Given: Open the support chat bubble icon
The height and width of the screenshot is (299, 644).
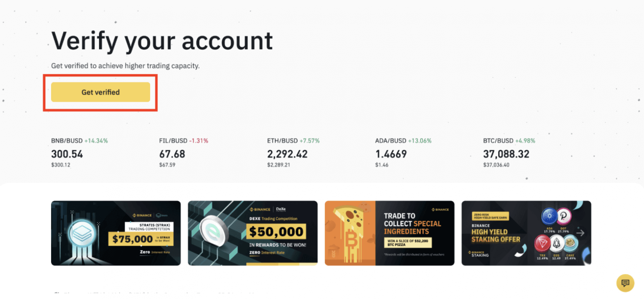Looking at the screenshot, I should pos(625,283).
